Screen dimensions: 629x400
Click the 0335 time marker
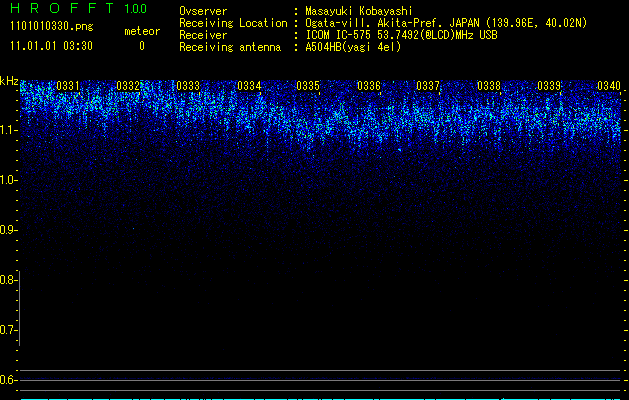[x=308, y=86]
